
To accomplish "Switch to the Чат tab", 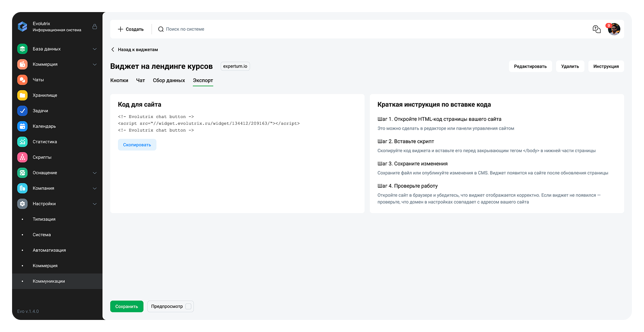I will click(140, 80).
